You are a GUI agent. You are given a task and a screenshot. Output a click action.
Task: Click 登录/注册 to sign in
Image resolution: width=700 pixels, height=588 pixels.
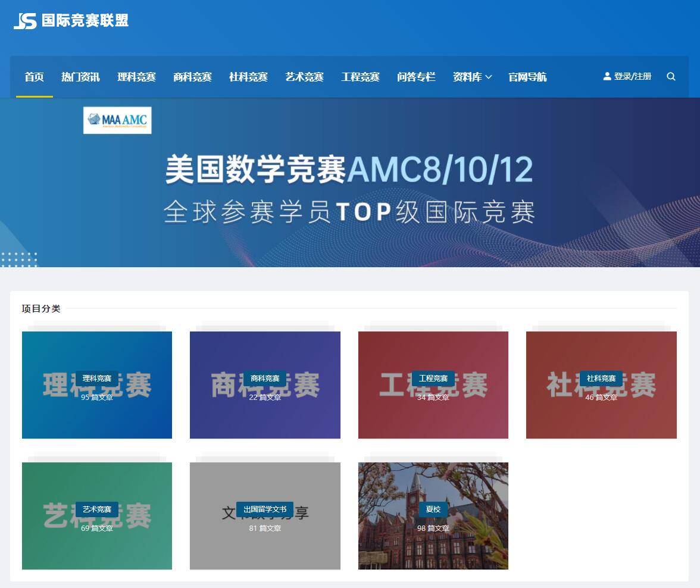(x=627, y=76)
